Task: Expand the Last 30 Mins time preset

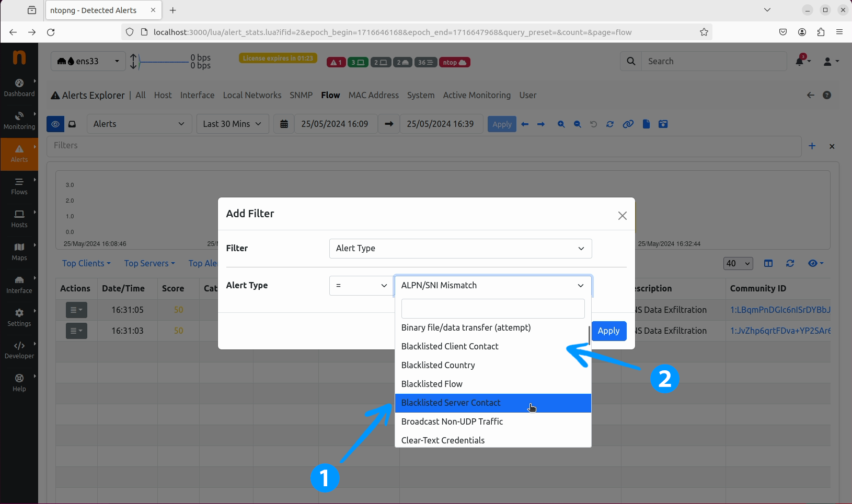Action: click(232, 124)
